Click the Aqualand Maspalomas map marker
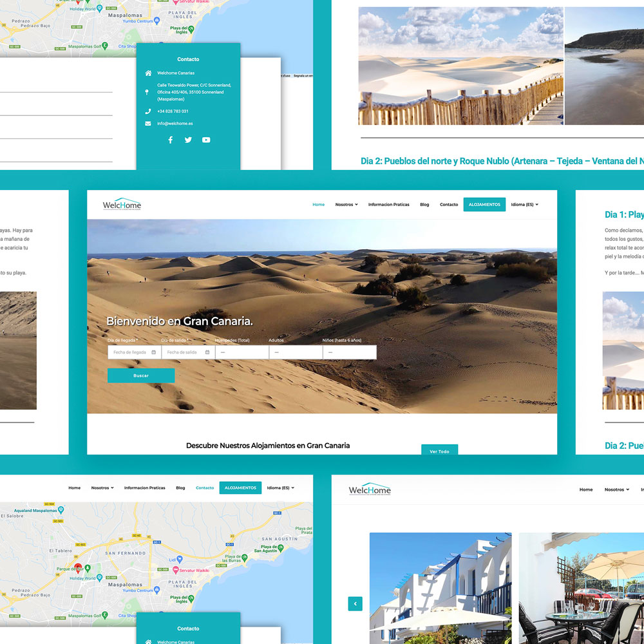The image size is (644, 644). coord(61,509)
